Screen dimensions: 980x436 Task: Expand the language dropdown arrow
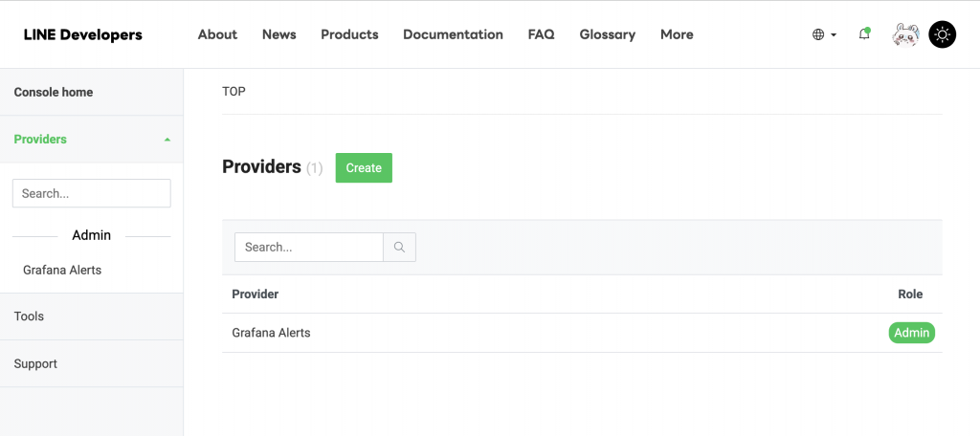point(834,35)
